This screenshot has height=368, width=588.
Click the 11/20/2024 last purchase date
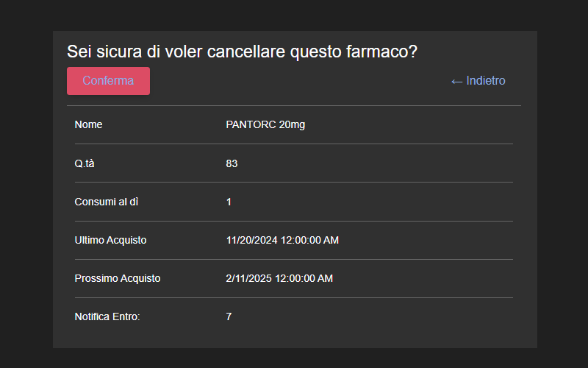click(251, 241)
